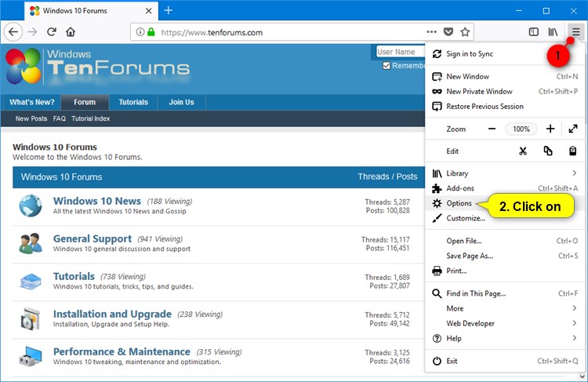Image resolution: width=588 pixels, height=382 pixels.
Task: Switch to the Forum tab
Action: [x=85, y=102]
